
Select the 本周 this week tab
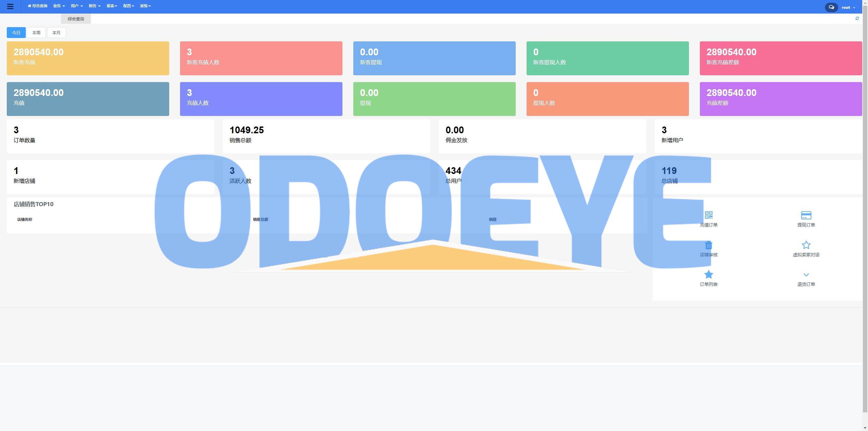click(x=36, y=33)
